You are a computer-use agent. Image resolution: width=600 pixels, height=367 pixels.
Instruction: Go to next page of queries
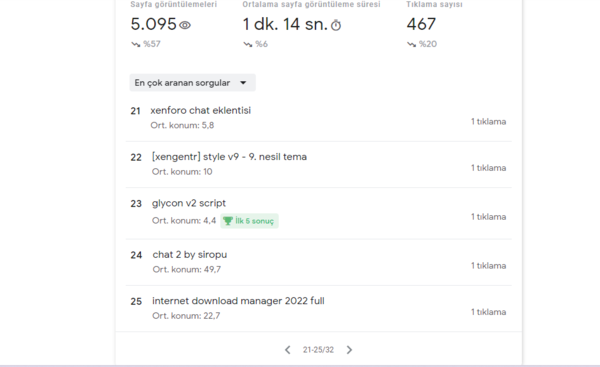pos(349,350)
